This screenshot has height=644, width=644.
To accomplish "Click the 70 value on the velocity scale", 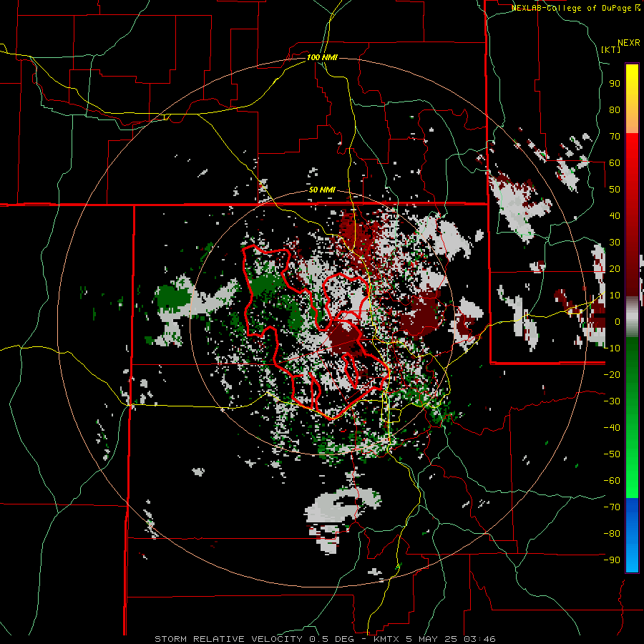I will (615, 137).
